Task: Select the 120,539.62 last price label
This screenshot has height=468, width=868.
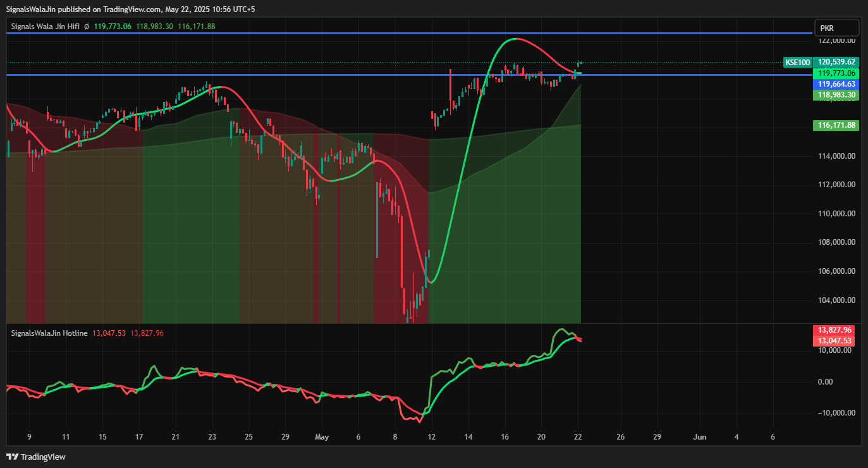Action: [x=836, y=62]
